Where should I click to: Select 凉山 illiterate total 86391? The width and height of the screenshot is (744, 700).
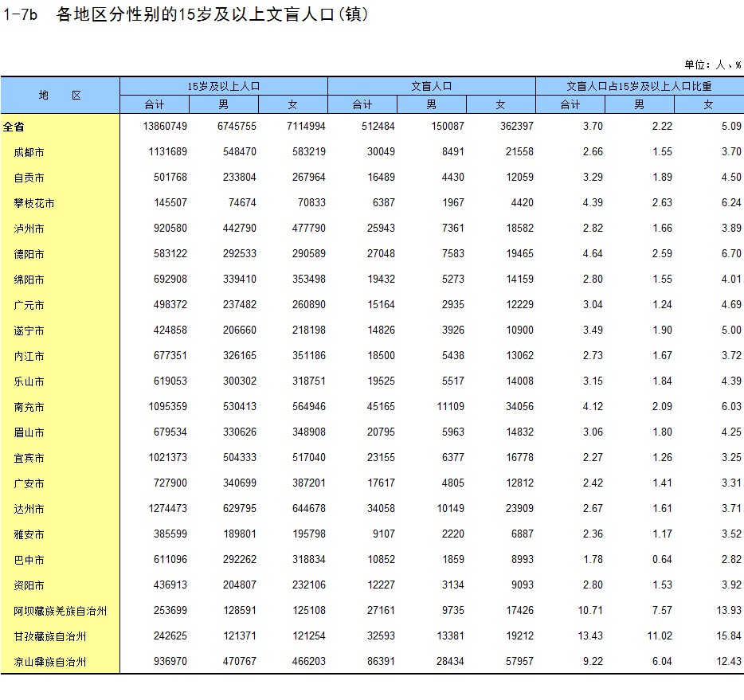[381, 662]
